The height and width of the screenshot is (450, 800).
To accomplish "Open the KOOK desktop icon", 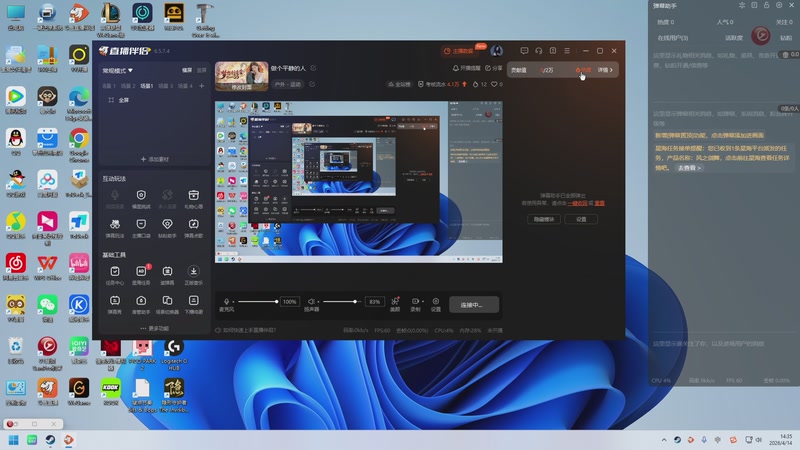I will coord(110,392).
